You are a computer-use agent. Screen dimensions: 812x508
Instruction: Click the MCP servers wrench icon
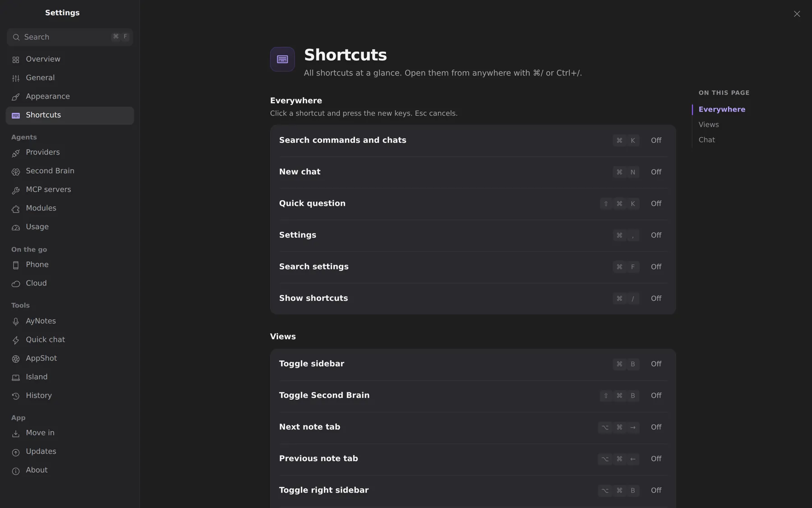[16, 190]
